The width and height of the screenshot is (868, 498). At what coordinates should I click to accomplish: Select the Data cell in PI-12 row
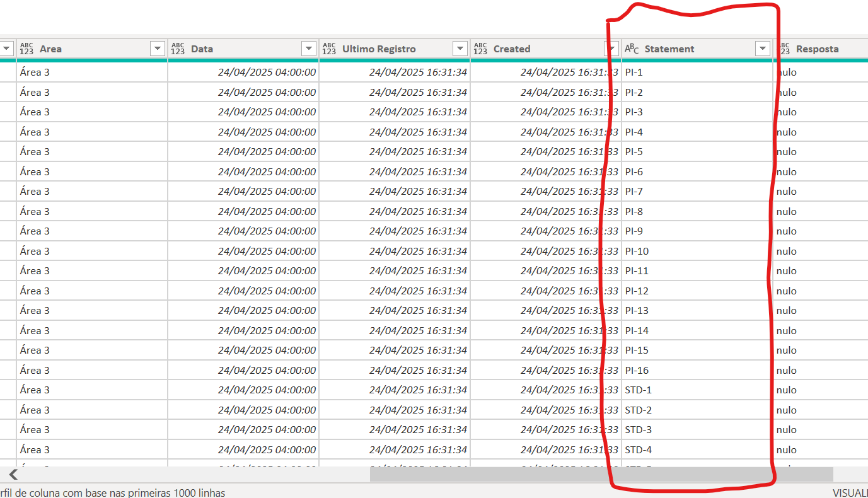pos(243,291)
